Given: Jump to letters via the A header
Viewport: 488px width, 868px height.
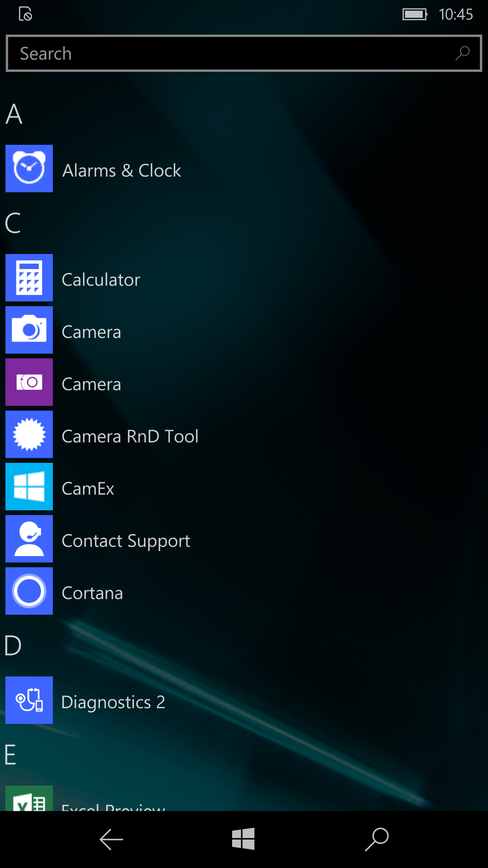Looking at the screenshot, I should click(x=14, y=114).
